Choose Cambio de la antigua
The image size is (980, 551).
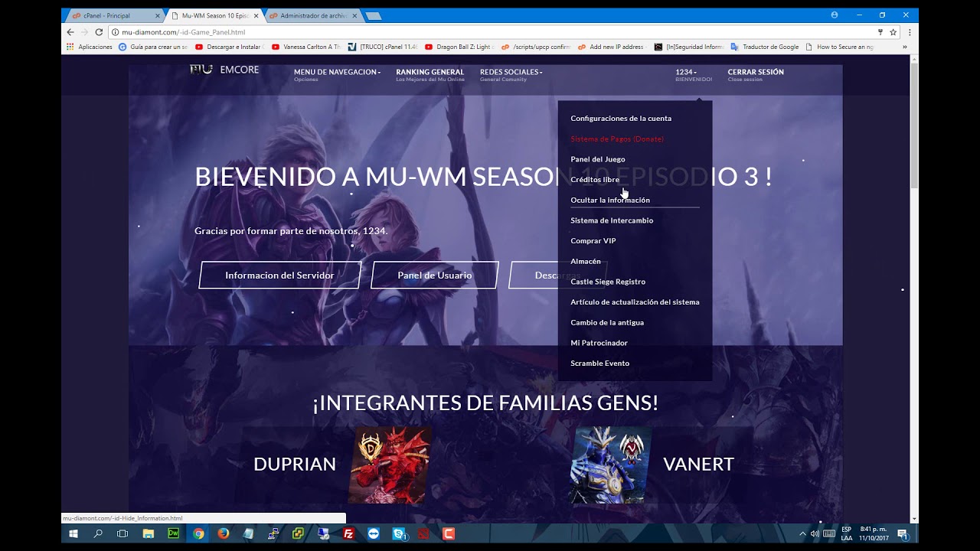pos(607,323)
